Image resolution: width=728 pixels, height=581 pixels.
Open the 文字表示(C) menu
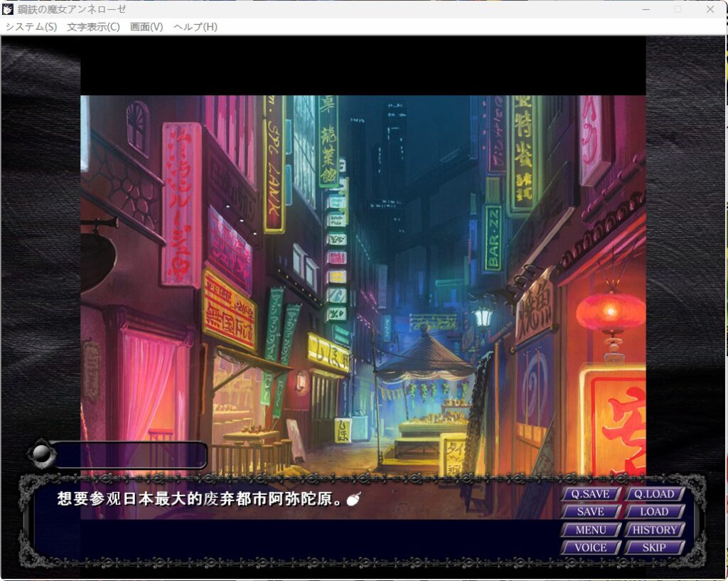(93, 27)
